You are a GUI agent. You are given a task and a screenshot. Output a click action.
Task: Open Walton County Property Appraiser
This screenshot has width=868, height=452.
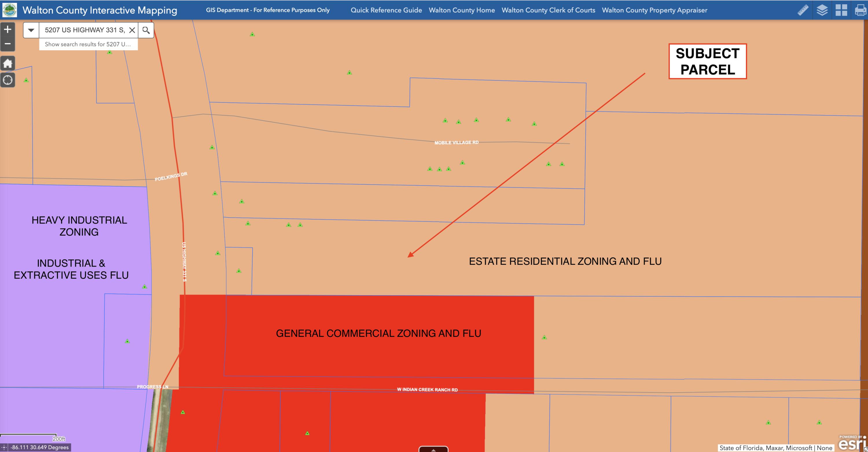coord(654,10)
